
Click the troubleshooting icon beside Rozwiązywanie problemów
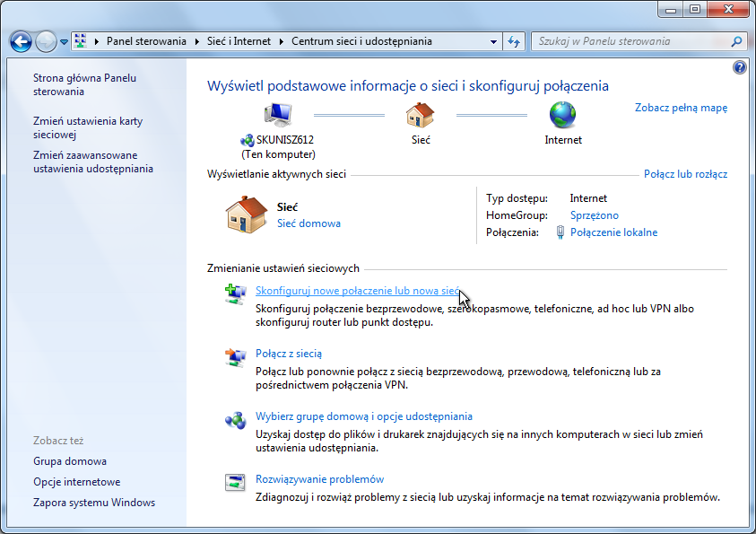[235, 483]
